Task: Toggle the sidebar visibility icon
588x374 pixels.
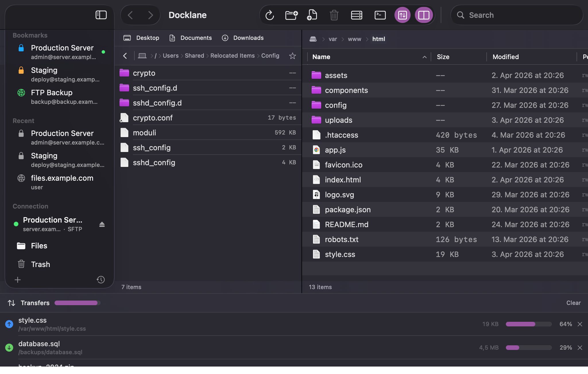Action: click(x=101, y=15)
